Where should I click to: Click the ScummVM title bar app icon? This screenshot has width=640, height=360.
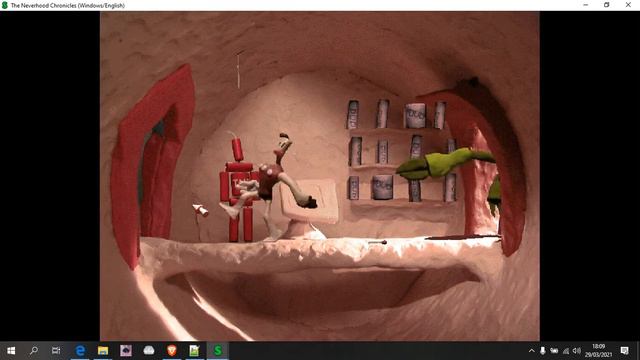pyautogui.click(x=5, y=5)
